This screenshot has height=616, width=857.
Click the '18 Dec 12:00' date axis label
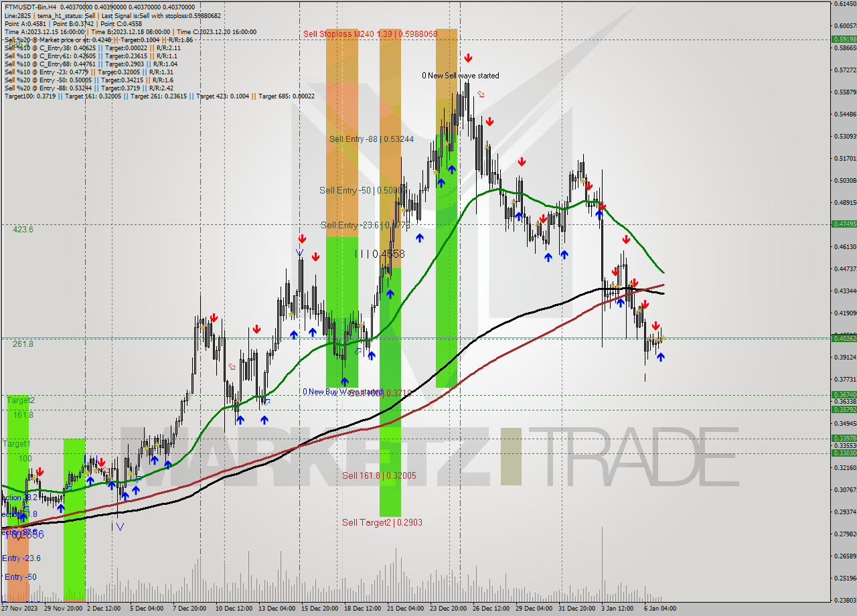coord(362,609)
